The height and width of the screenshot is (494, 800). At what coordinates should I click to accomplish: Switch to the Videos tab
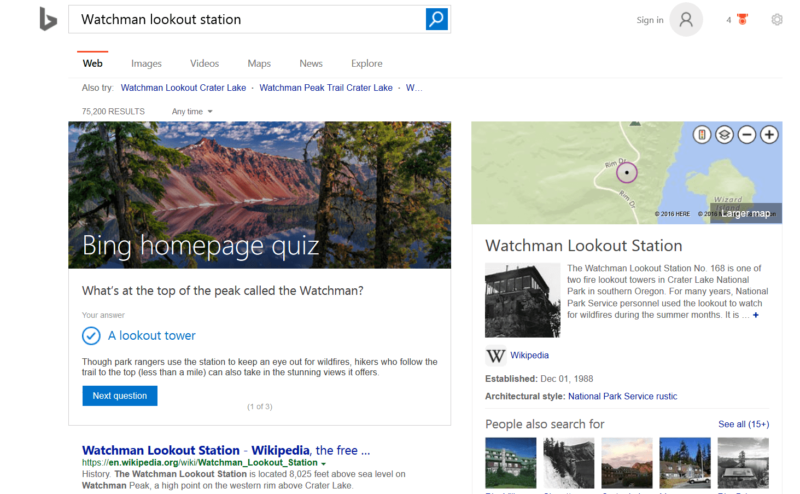tap(205, 63)
